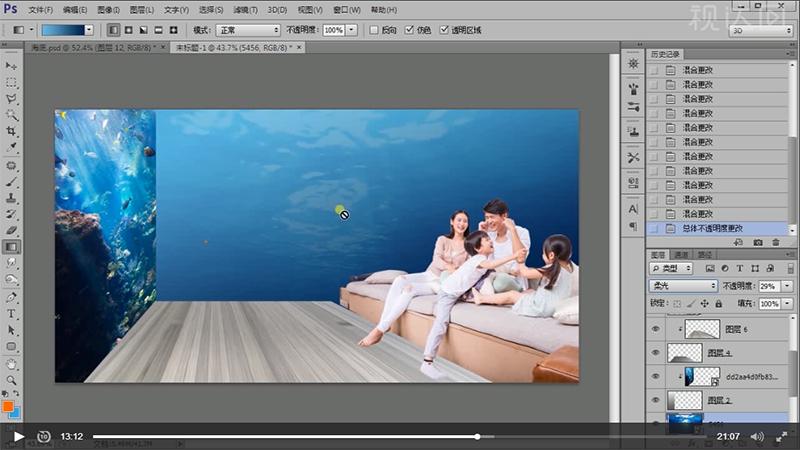Select the History Brush tool

(11, 215)
